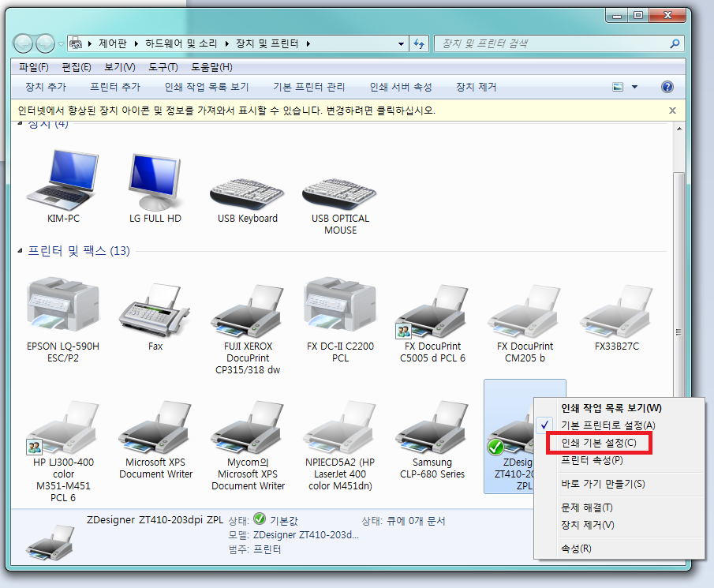Open the 편집(E) menu

(x=77, y=67)
